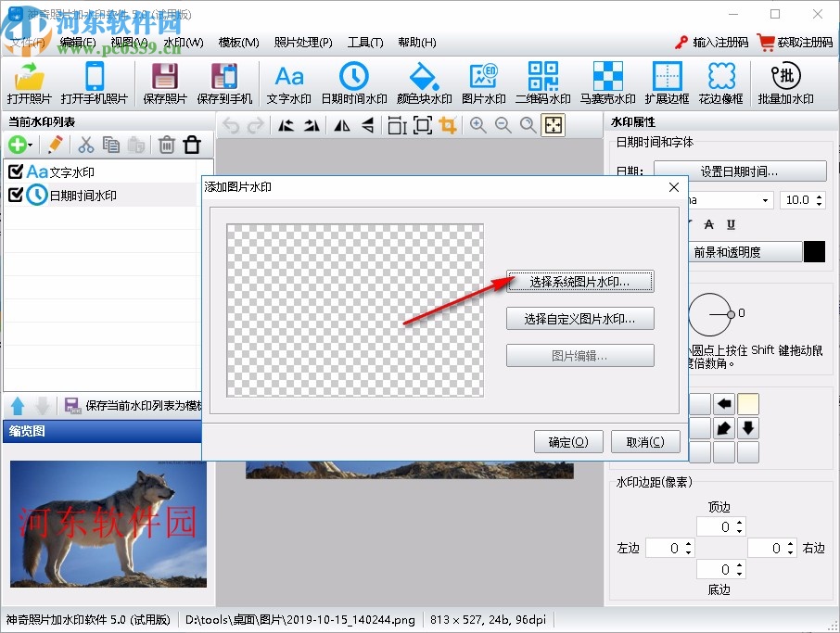
Task: Click 选择系统图片水印 button in dialog
Action: tap(580, 281)
